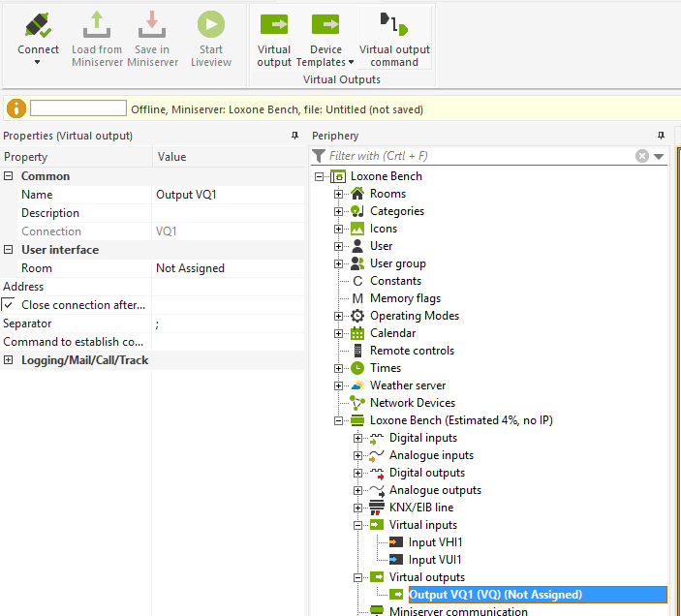Viewport: 681px width, 616px height.
Task: Select the Rooms house icon
Action: (x=357, y=194)
